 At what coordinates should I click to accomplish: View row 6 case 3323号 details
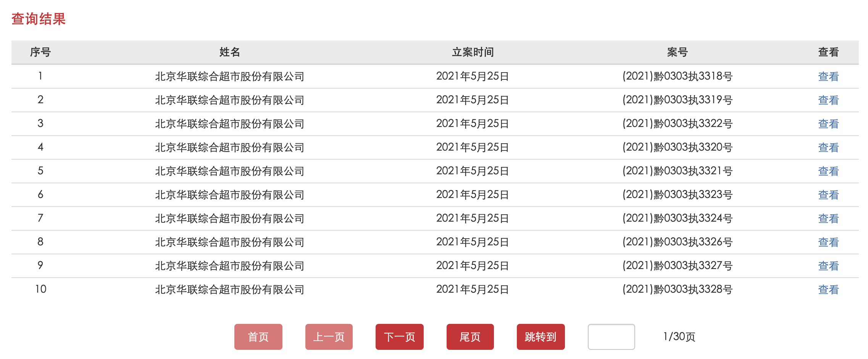pos(828,195)
